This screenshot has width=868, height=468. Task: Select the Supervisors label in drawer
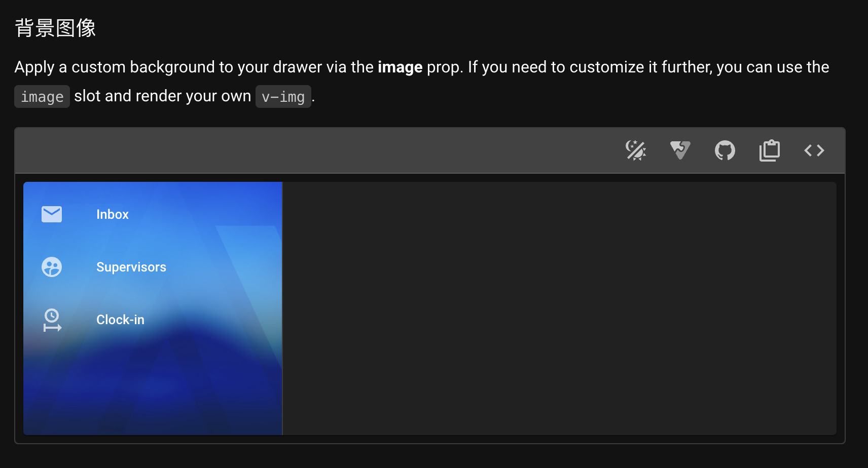pos(131,267)
